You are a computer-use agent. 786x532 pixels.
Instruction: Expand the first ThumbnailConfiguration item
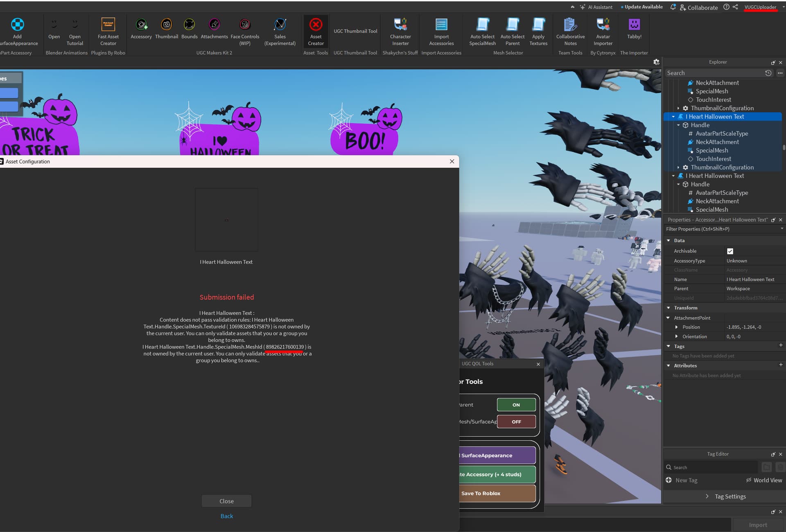tap(678, 108)
